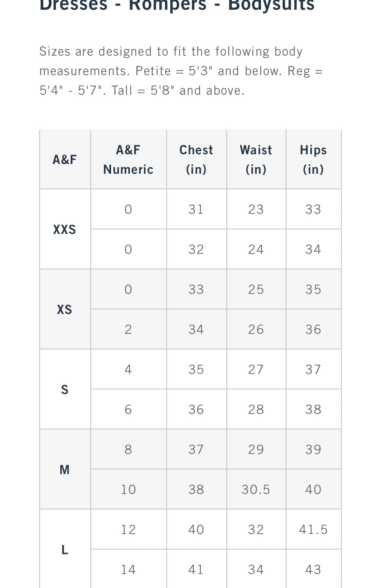381x588 pixels.
Task: Select numeric size 4 cell
Action: (x=128, y=369)
